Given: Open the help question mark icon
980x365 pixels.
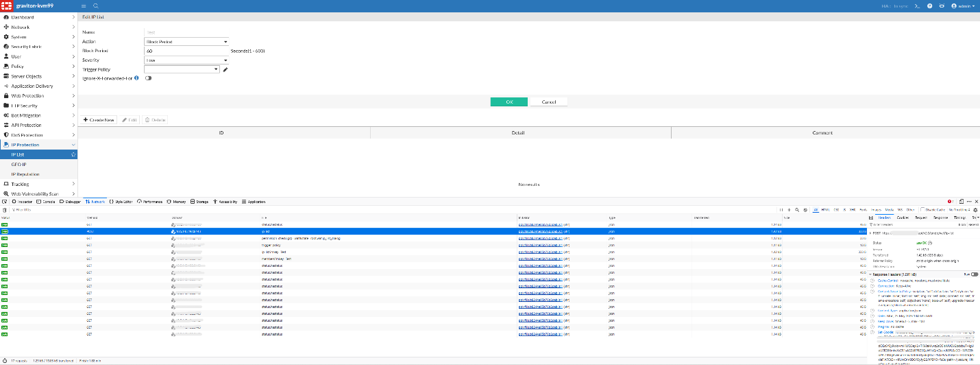Looking at the screenshot, I should click(929, 6).
